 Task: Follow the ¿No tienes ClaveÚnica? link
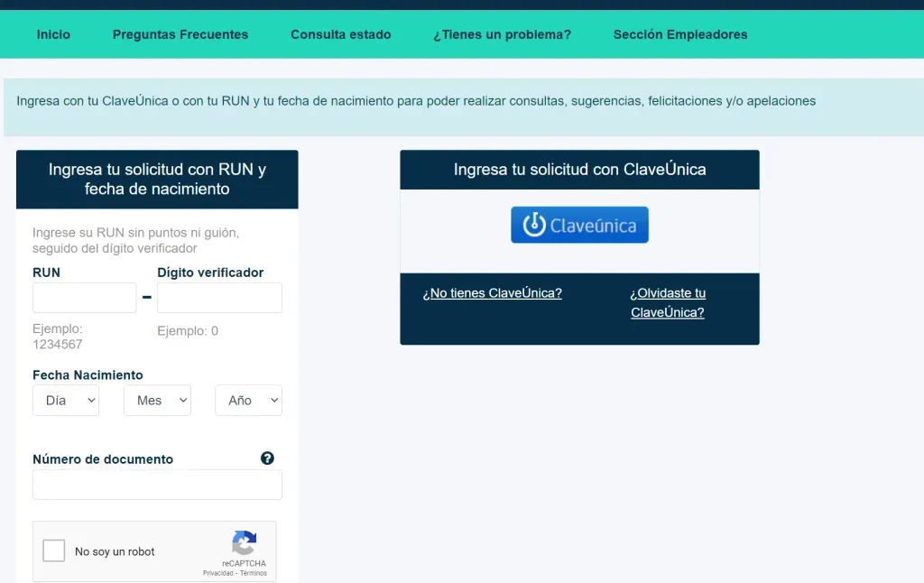pos(492,293)
